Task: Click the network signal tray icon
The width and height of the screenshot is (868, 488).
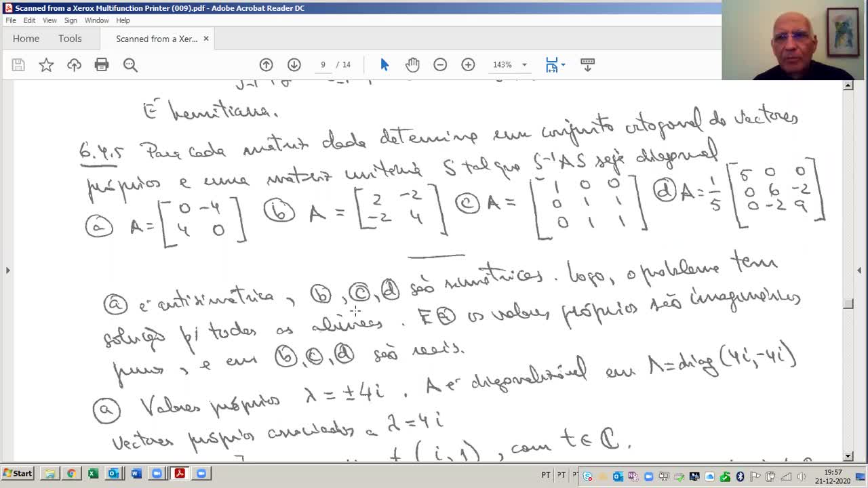Action: click(786, 476)
